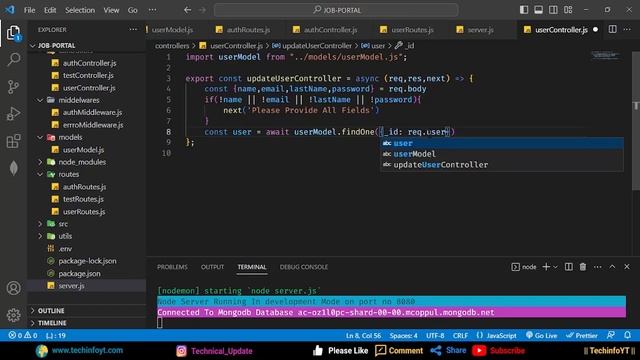Open the Selection menu

tap(80, 10)
